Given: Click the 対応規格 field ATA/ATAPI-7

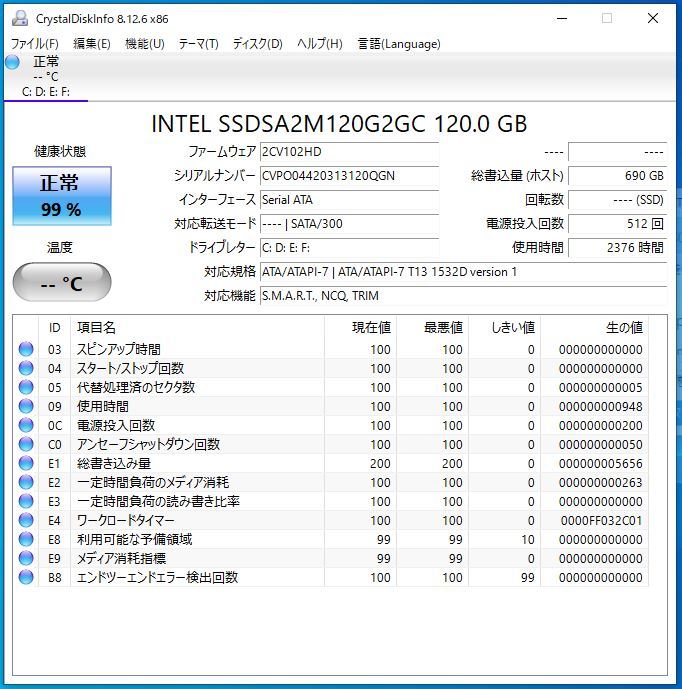Looking at the screenshot, I should [464, 272].
